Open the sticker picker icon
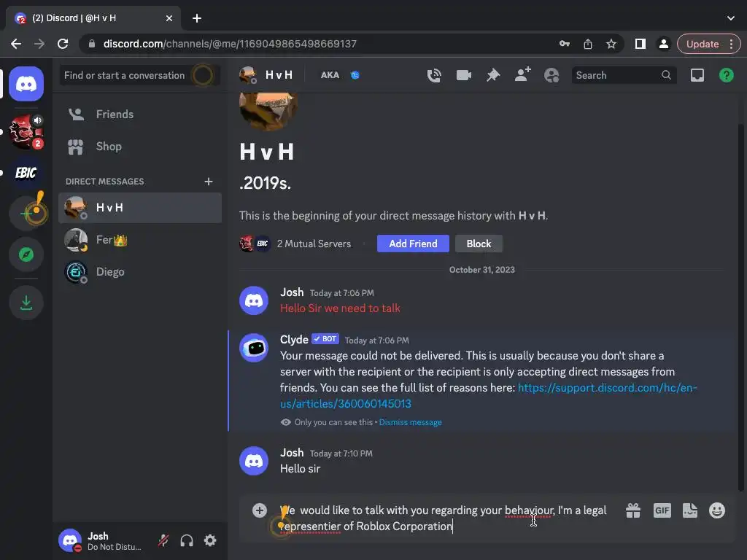 coord(690,510)
